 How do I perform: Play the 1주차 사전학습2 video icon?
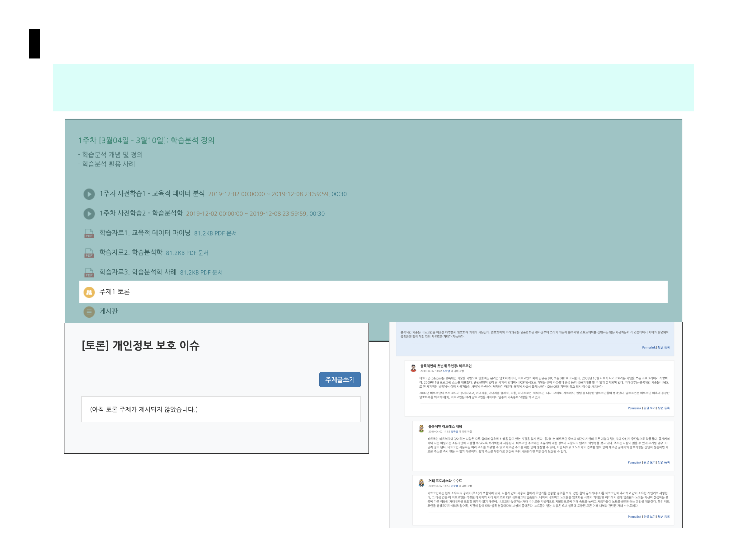point(89,214)
